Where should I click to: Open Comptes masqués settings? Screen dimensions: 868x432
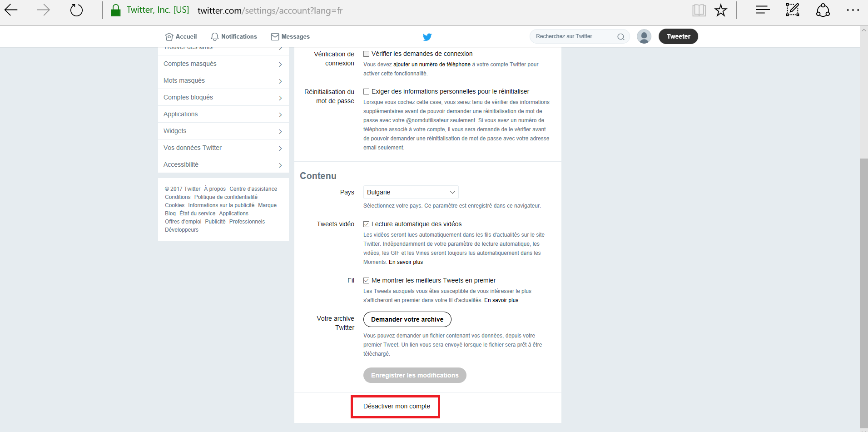pos(223,64)
